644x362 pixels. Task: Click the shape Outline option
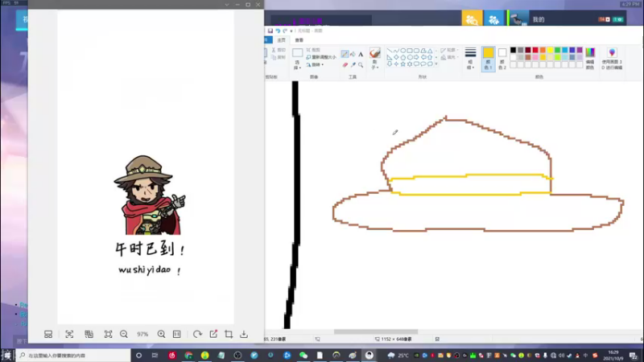point(449,50)
